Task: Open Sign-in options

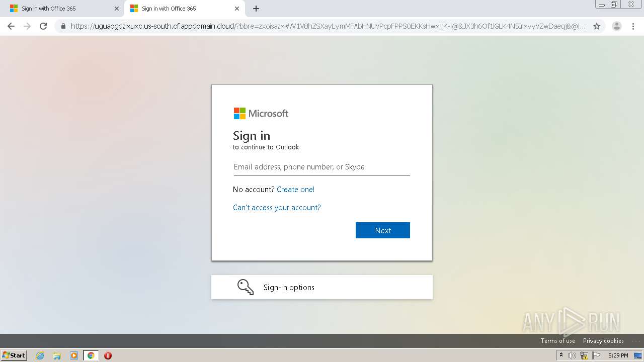Action: tap(322, 287)
